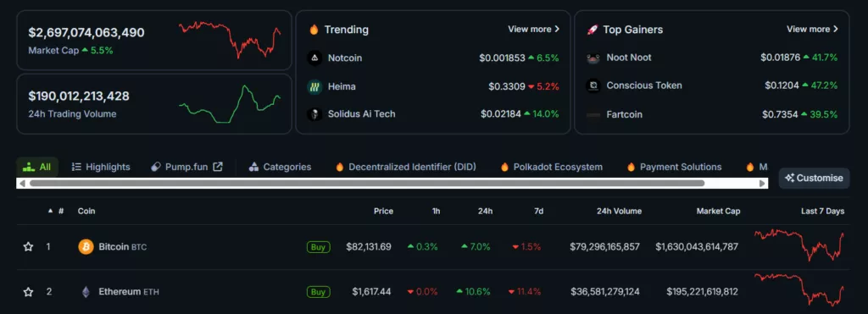Toggle the favorite star for Ethereum

pyautogui.click(x=28, y=291)
